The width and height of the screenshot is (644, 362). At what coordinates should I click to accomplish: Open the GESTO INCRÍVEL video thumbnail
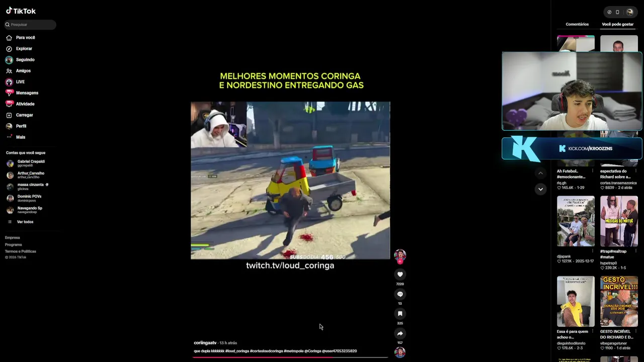point(619,301)
